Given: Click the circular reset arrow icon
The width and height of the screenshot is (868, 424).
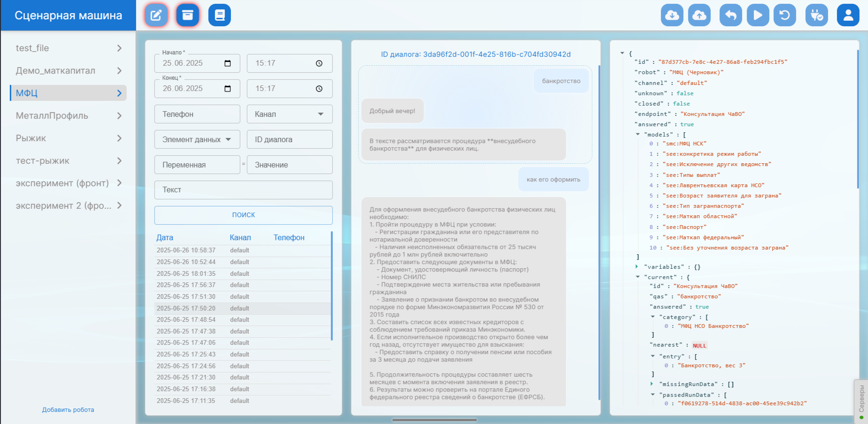Looking at the screenshot, I should (784, 15).
